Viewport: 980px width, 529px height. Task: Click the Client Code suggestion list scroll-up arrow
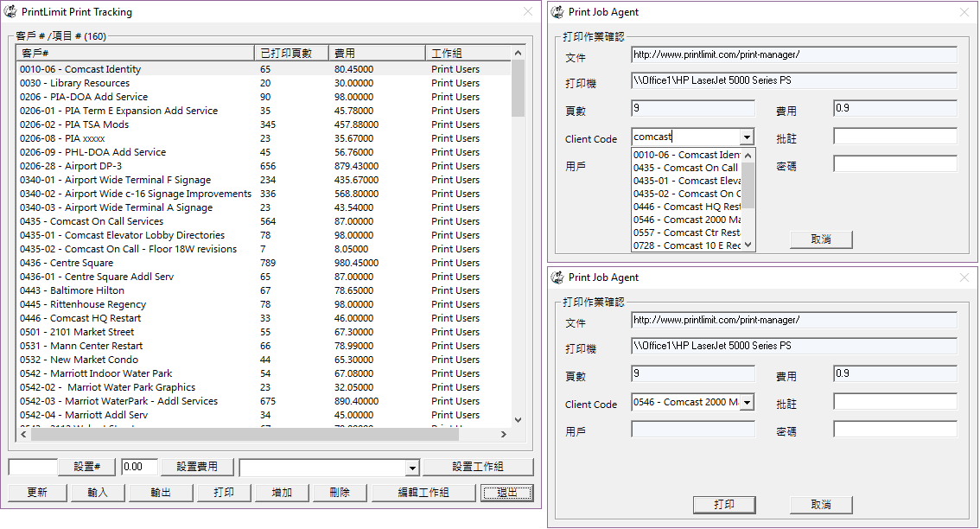coord(748,155)
